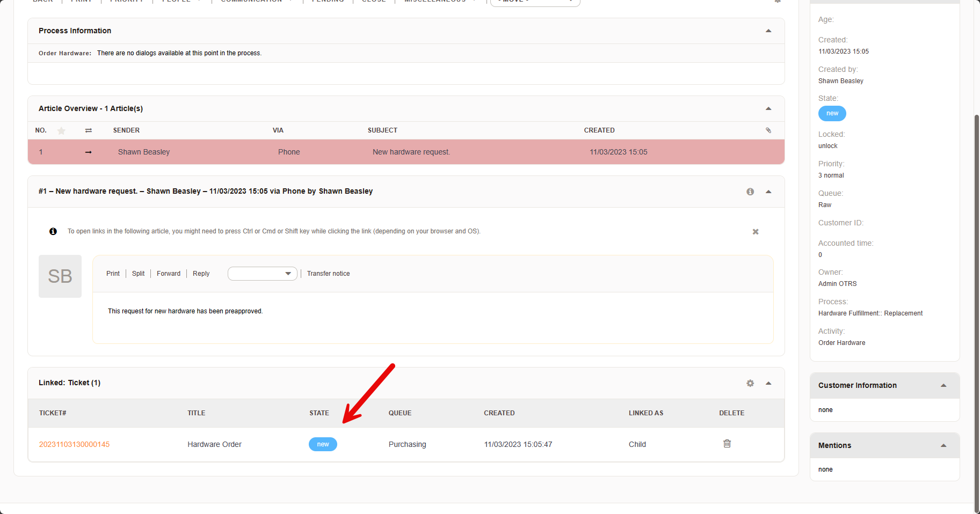Click the Transfer notice link

click(328, 274)
